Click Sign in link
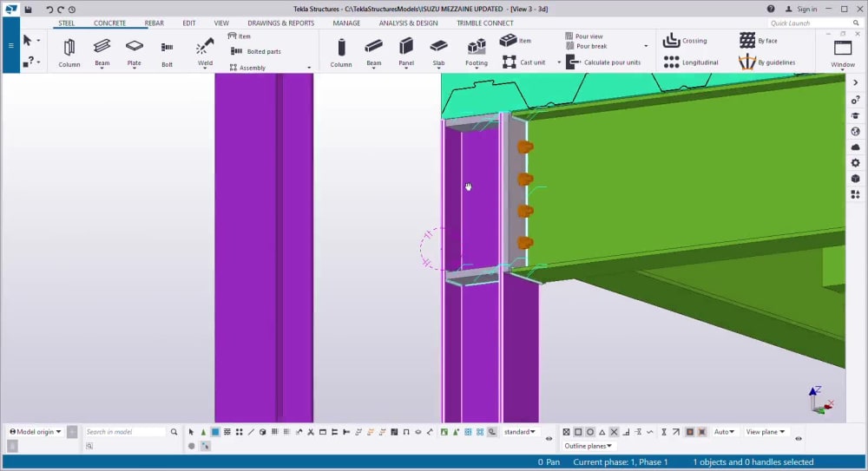The image size is (868, 471). tap(801, 9)
